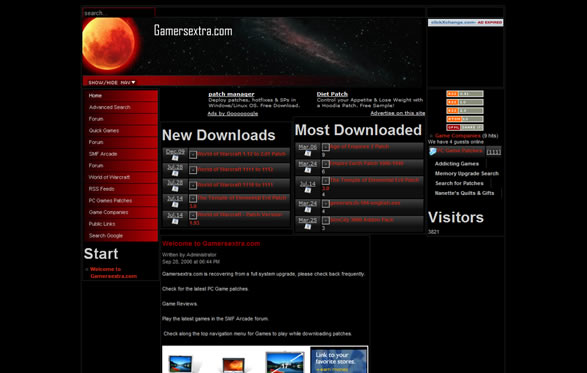Click box icon beside Age of Empires 2 Patch
587x373 pixels.
point(326,147)
